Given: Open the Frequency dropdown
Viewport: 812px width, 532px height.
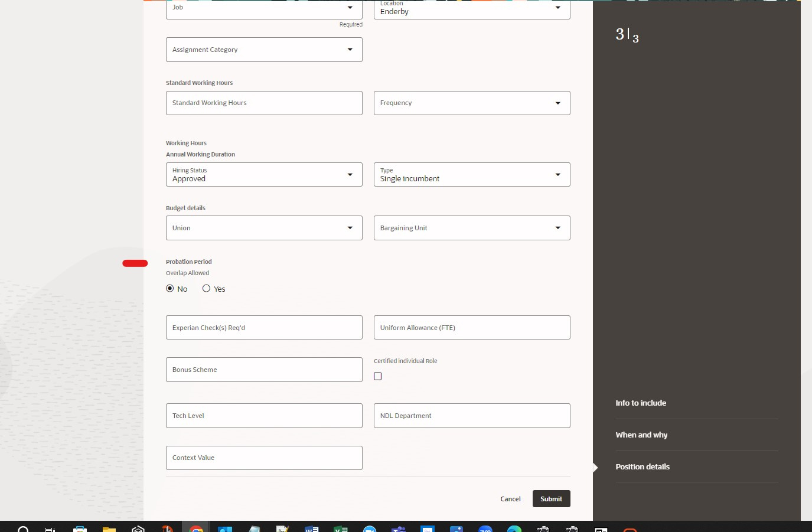Looking at the screenshot, I should point(472,103).
